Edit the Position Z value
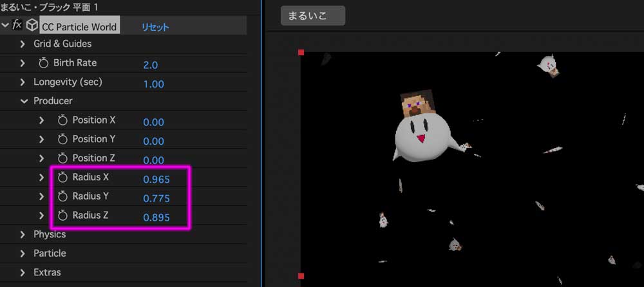Screen dimensions: 644x287 tap(154, 160)
